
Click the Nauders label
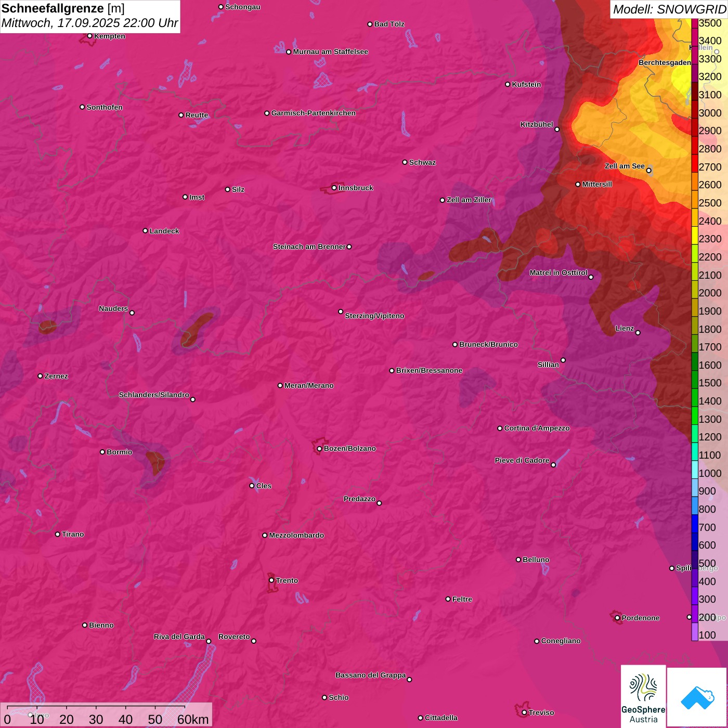[113, 308]
